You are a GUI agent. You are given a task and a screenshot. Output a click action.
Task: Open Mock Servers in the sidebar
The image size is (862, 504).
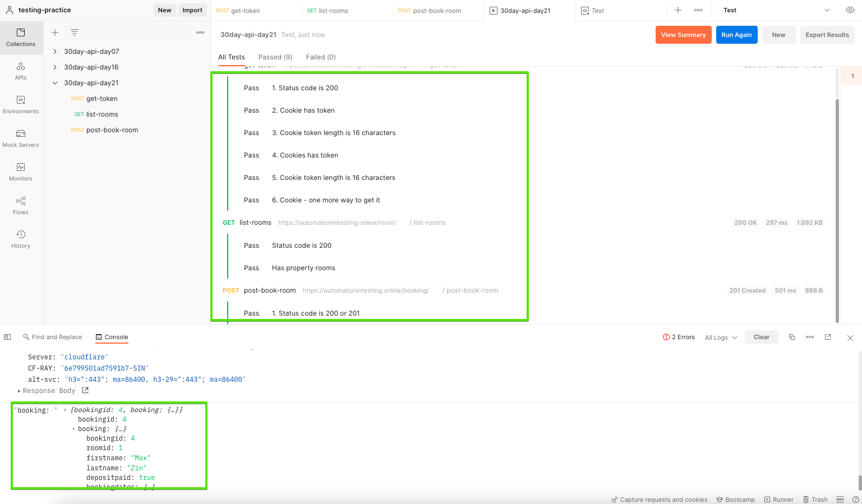pyautogui.click(x=21, y=138)
